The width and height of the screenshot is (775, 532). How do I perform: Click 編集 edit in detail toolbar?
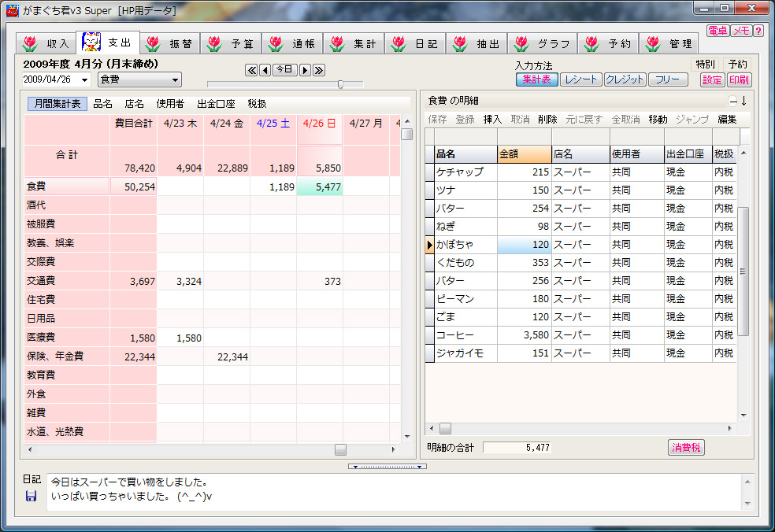tap(727, 120)
